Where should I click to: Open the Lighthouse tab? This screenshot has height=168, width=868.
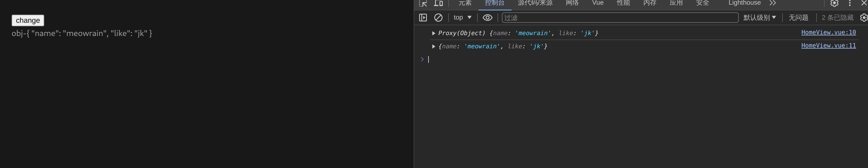click(x=744, y=3)
